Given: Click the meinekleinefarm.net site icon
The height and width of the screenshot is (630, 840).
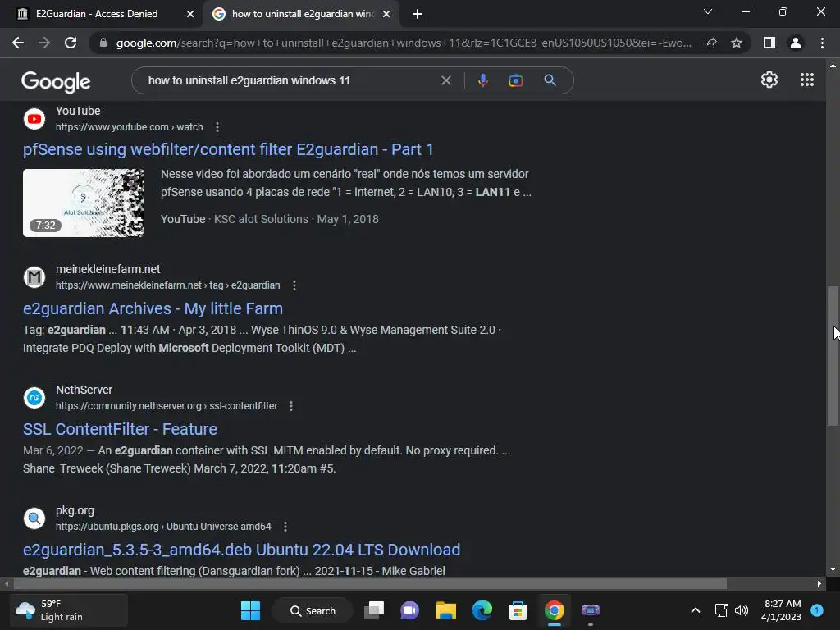Looking at the screenshot, I should pyautogui.click(x=34, y=277).
